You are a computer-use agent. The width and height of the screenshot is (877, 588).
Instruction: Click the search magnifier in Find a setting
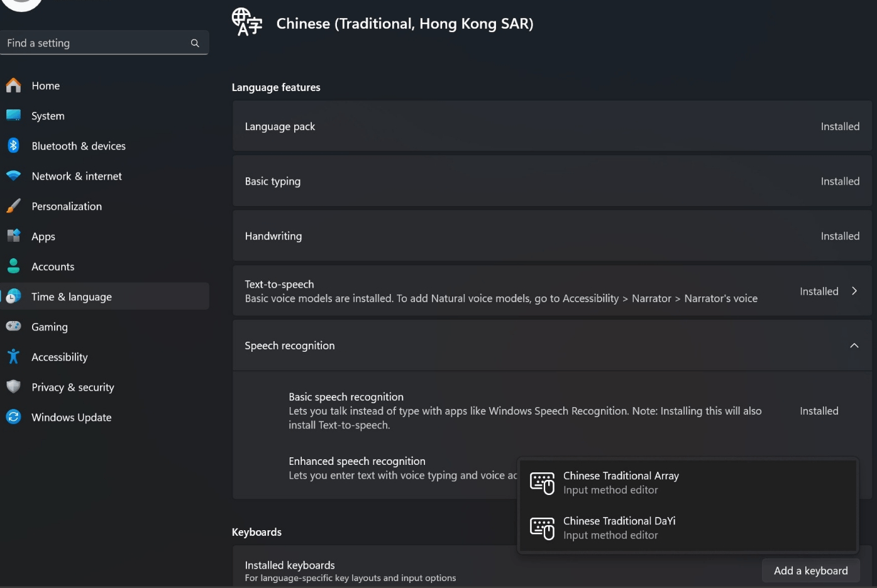point(195,43)
